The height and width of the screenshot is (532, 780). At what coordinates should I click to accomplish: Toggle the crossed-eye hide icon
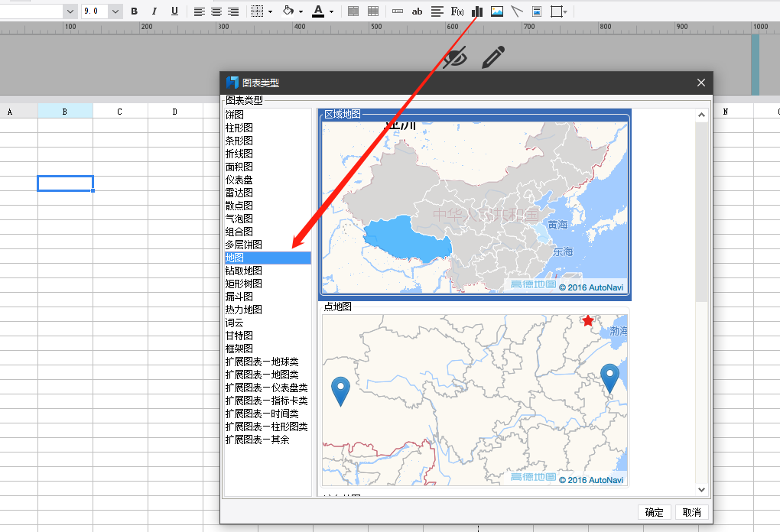[x=455, y=57]
